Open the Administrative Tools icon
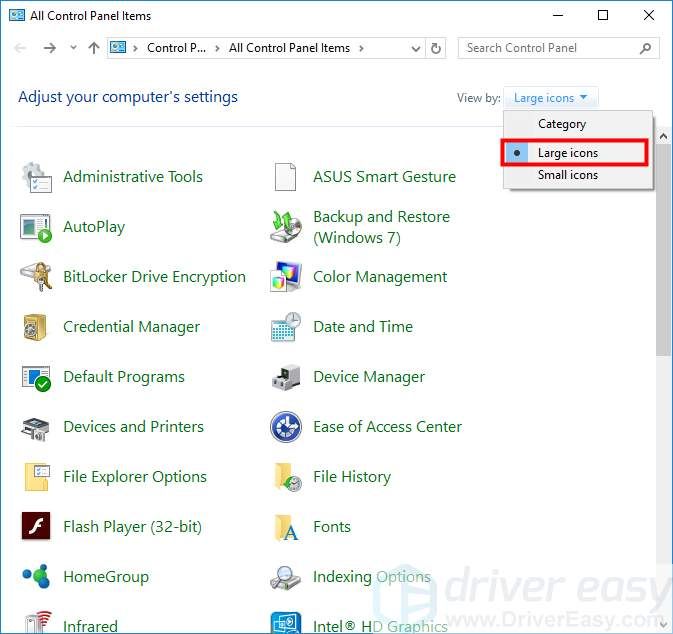Image resolution: width=673 pixels, height=634 pixels. click(36, 177)
